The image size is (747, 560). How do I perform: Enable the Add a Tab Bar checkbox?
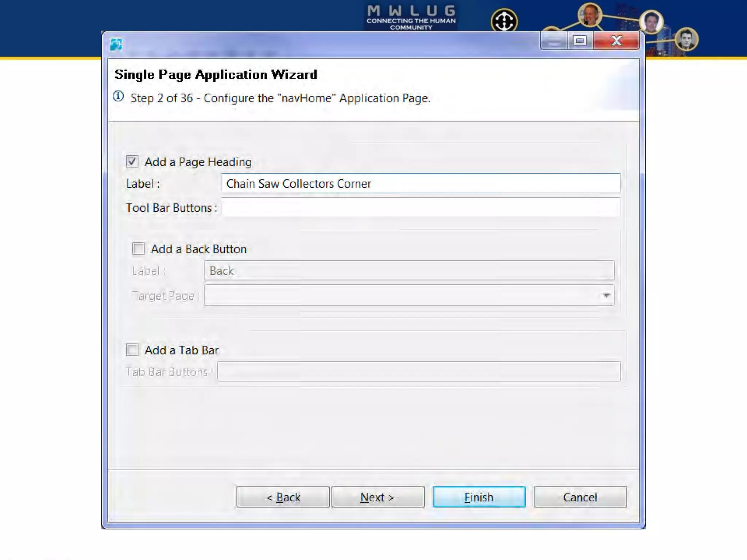(x=132, y=350)
